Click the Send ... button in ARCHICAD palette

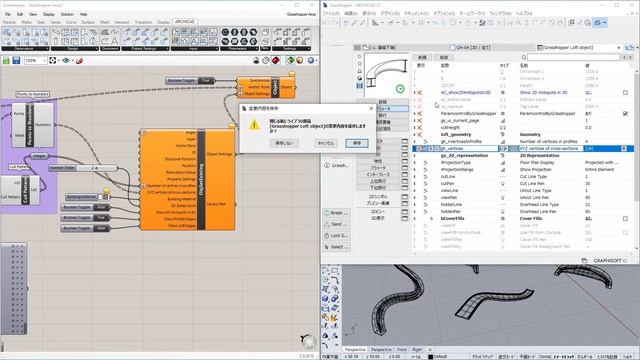[337, 224]
